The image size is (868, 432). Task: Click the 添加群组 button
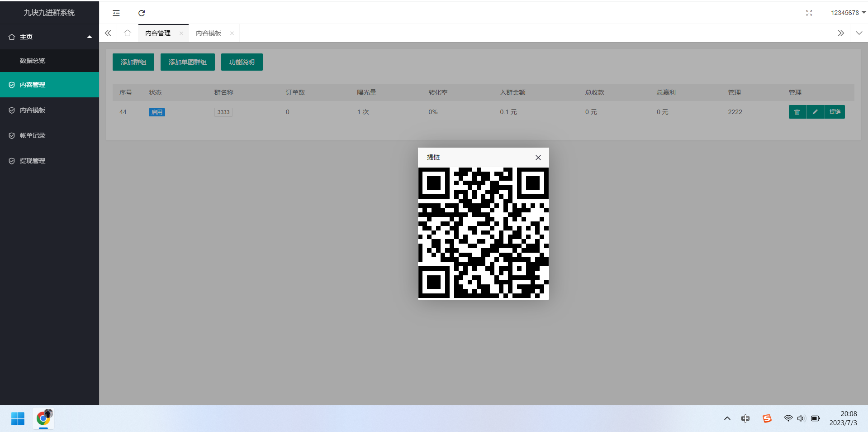tap(133, 62)
